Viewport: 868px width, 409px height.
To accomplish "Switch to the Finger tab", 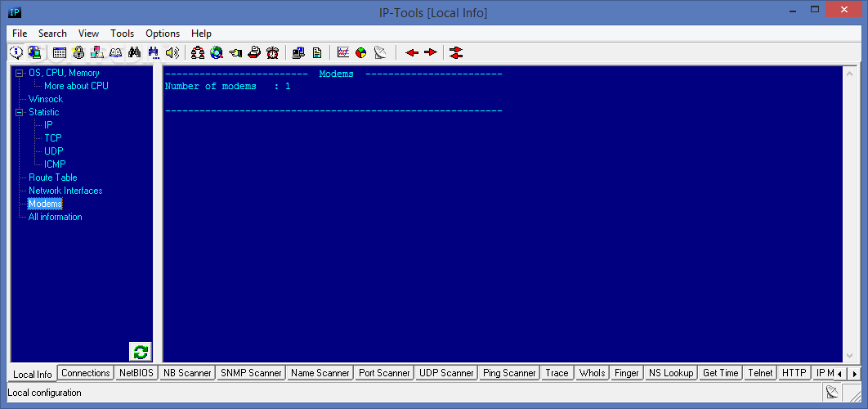I will click(x=627, y=373).
